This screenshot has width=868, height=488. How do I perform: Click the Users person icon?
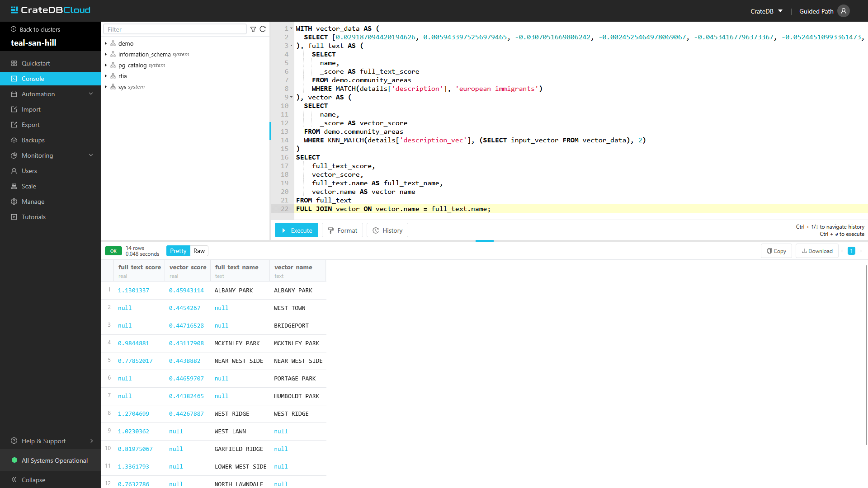(14, 171)
